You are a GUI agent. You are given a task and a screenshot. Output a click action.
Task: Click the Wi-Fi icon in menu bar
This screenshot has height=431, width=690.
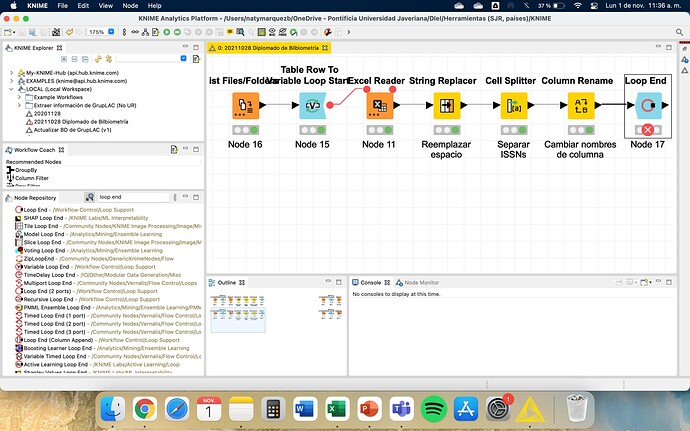pos(578,6)
